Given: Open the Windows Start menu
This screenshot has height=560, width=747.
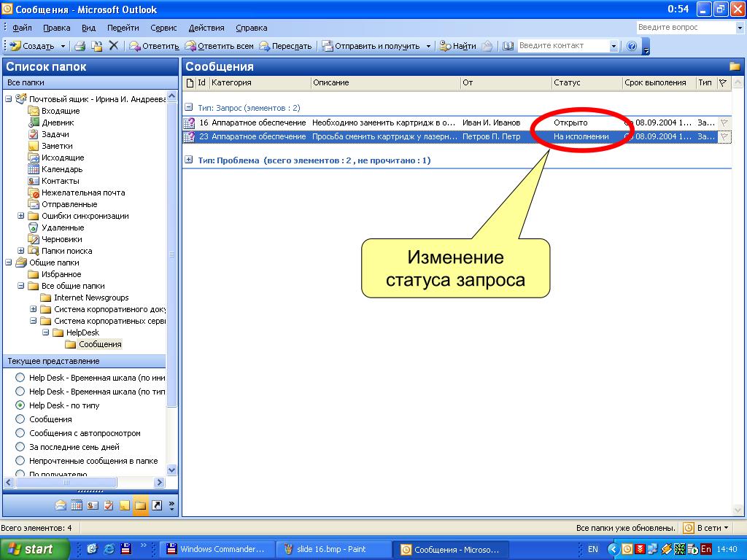Looking at the screenshot, I should 34,549.
